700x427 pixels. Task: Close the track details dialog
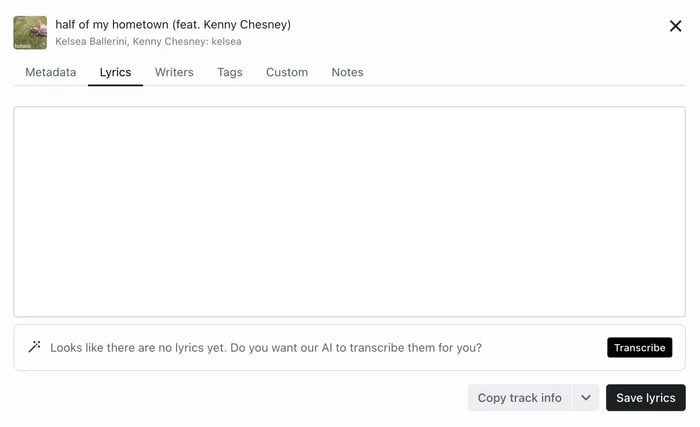(x=675, y=26)
